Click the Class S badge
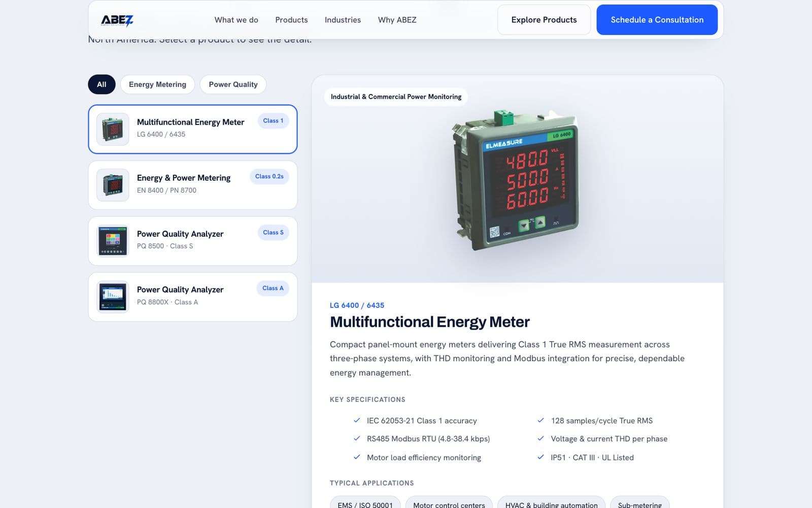812x508 pixels. tap(273, 233)
